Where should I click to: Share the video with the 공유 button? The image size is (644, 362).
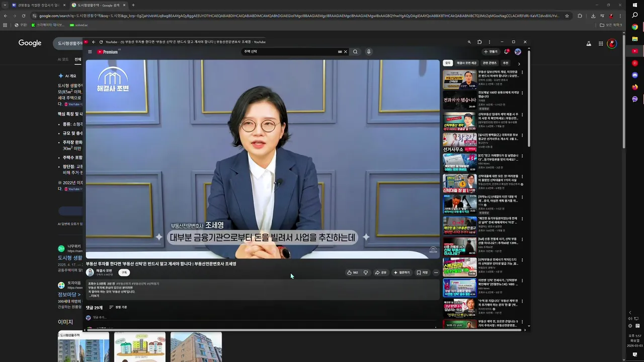tap(381, 273)
